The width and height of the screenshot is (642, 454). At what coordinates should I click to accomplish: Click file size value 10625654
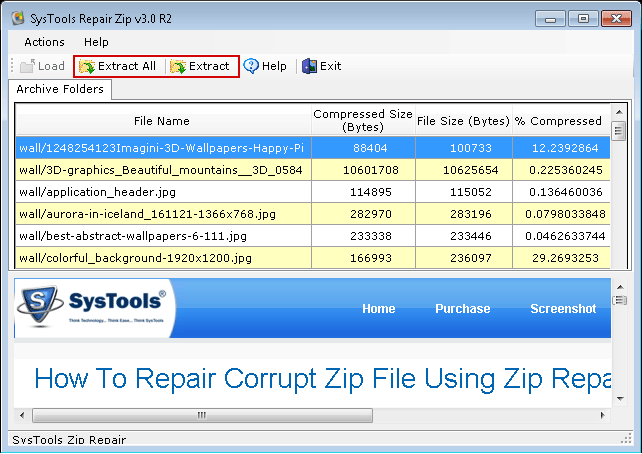pyautogui.click(x=471, y=170)
